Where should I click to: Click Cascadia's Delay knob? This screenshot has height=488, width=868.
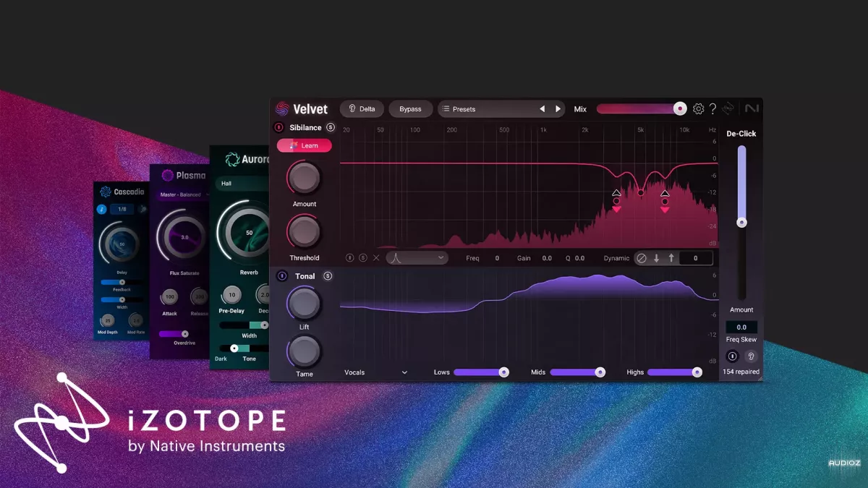pos(122,244)
